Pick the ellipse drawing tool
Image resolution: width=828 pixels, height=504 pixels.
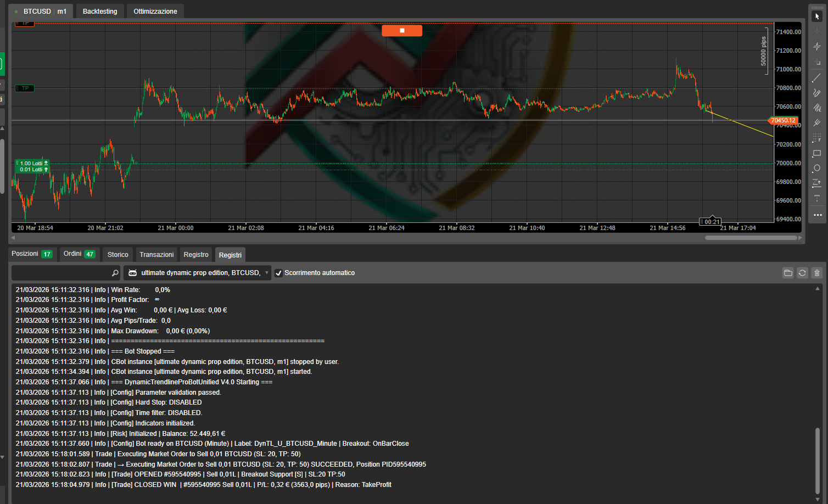(816, 169)
